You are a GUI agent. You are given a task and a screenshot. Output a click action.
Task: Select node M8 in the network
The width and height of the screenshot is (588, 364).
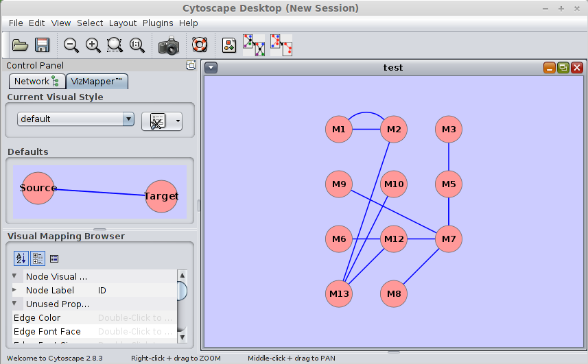(394, 293)
